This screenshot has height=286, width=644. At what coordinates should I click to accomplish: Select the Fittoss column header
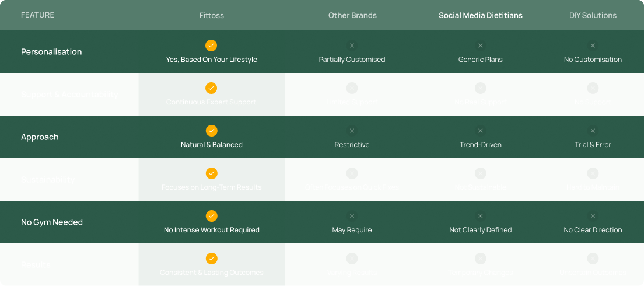(212, 16)
